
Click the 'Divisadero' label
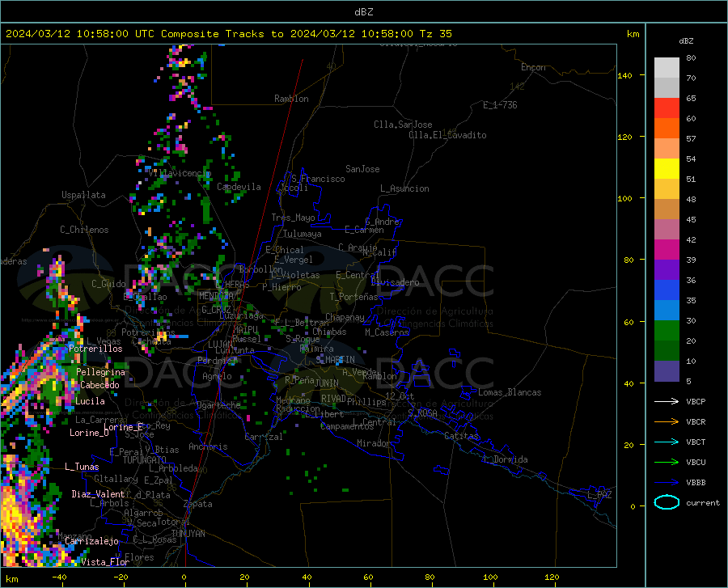point(395,282)
